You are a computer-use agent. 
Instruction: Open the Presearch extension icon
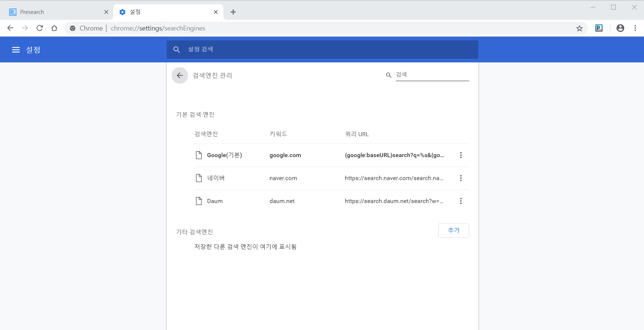pyautogui.click(x=599, y=28)
